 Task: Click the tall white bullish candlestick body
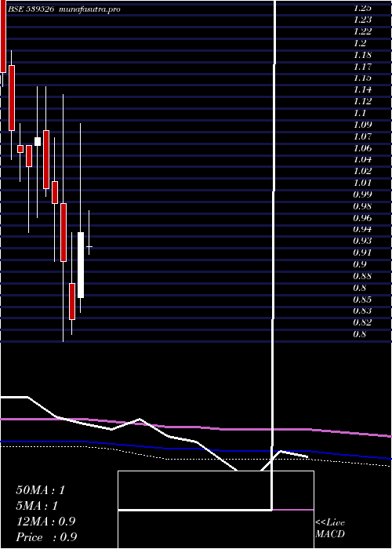pyautogui.click(x=81, y=265)
